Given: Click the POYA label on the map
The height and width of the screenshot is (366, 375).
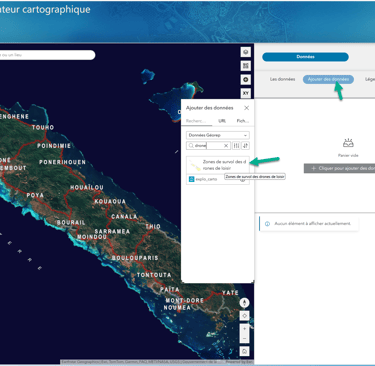Looking at the screenshot, I should click(x=35, y=195).
